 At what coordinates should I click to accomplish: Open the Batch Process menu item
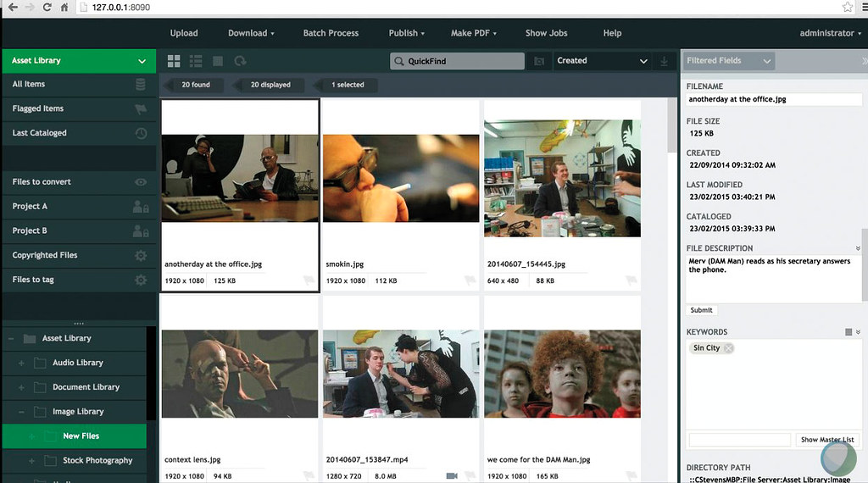(331, 33)
